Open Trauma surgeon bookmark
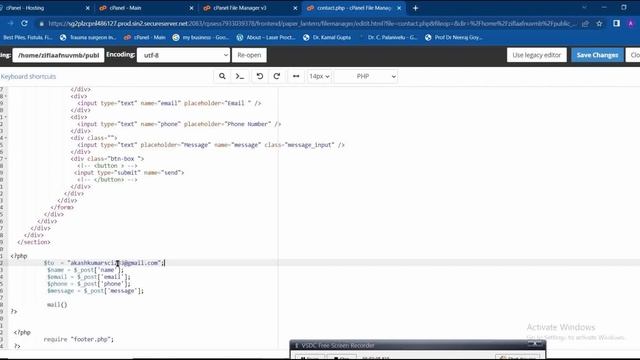 (x=88, y=37)
